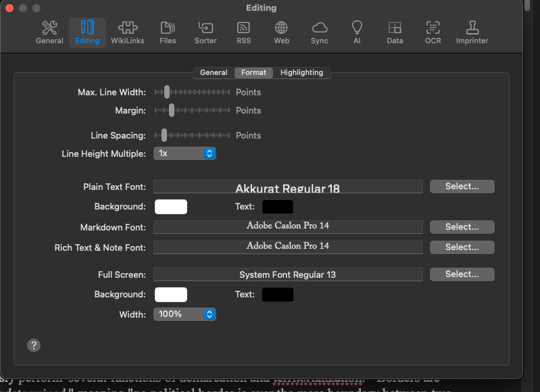
Task: Switch to the Highlighting tab
Action: [x=301, y=72]
